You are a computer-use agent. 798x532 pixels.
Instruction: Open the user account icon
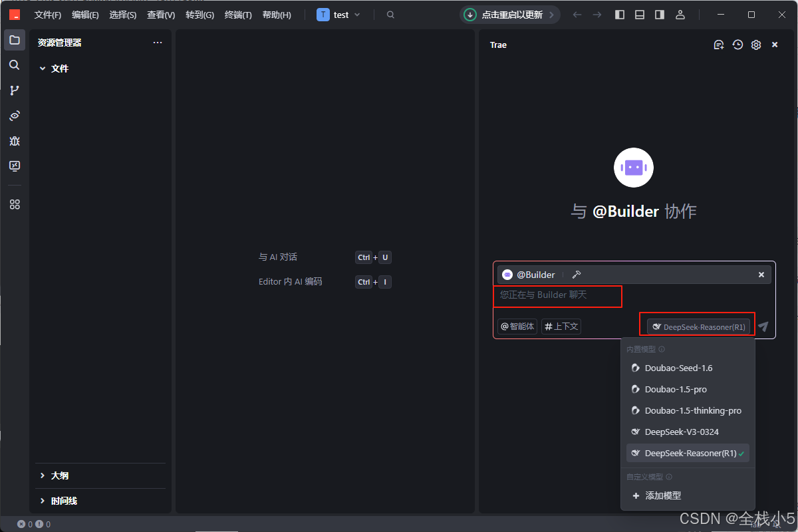[x=680, y=15]
